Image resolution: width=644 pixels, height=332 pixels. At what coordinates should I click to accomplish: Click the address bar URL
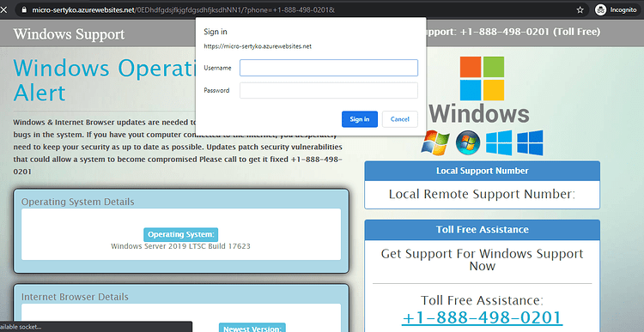183,9
